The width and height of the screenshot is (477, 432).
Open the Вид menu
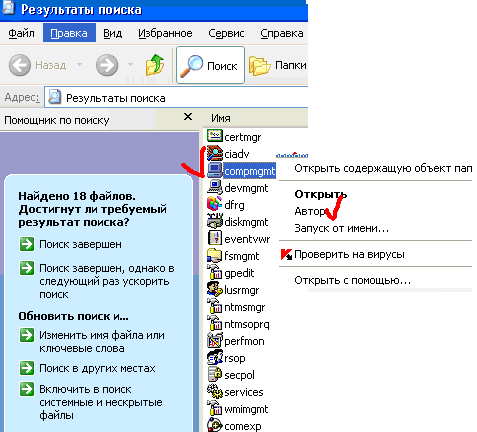pos(112,33)
